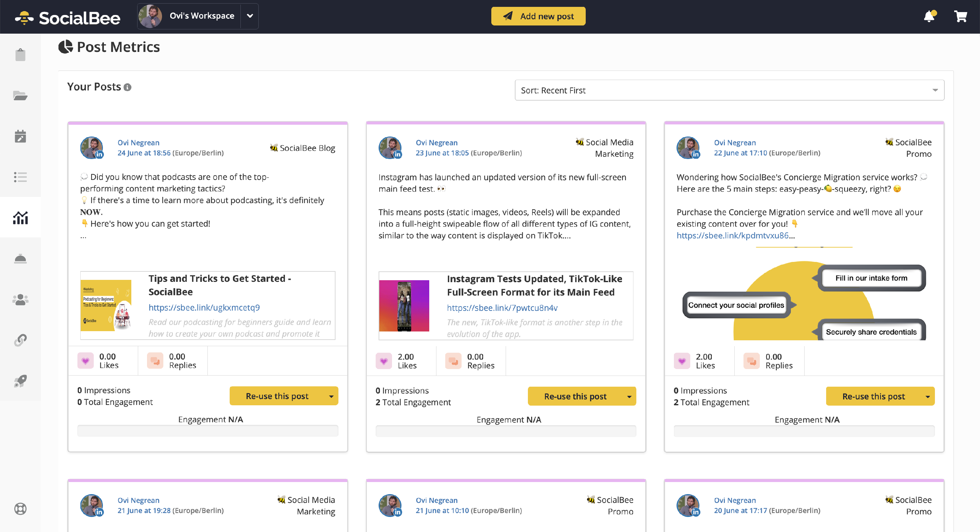This screenshot has width=980, height=532.
Task: Click the 23 June at 18:05 timestamp
Action: coord(442,153)
